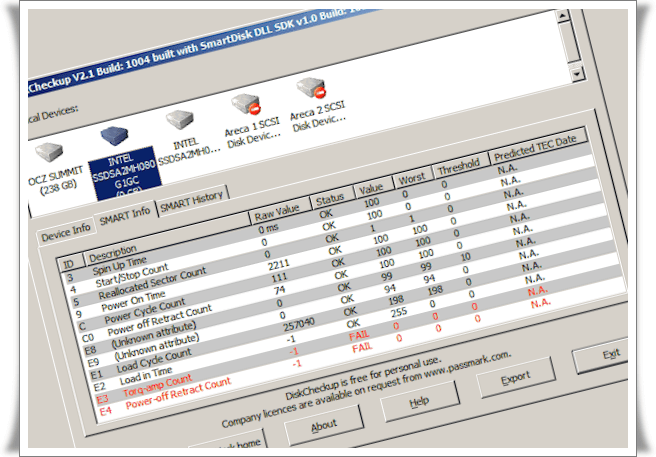Select the Load Cycle Count row
This screenshot has width=656, height=457.
(355, 310)
